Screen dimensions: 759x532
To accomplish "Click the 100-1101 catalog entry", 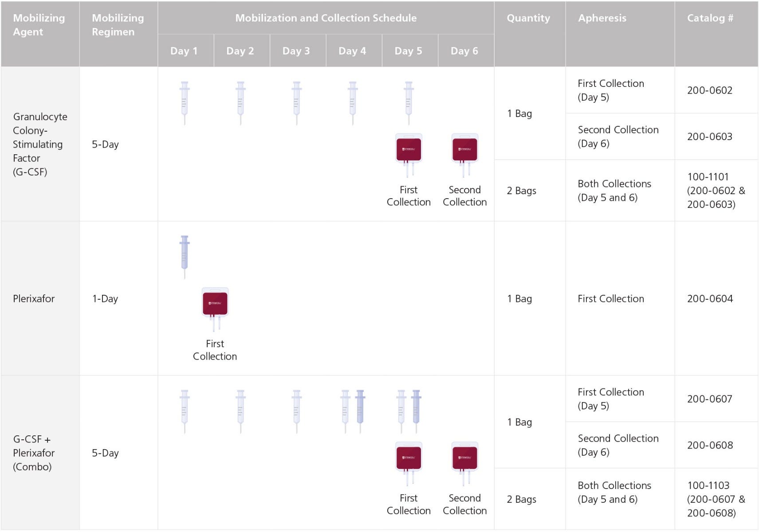I will tap(708, 177).
